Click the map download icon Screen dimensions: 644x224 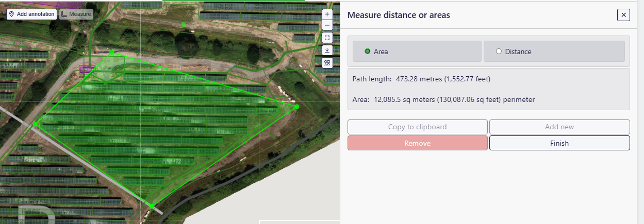(x=327, y=50)
